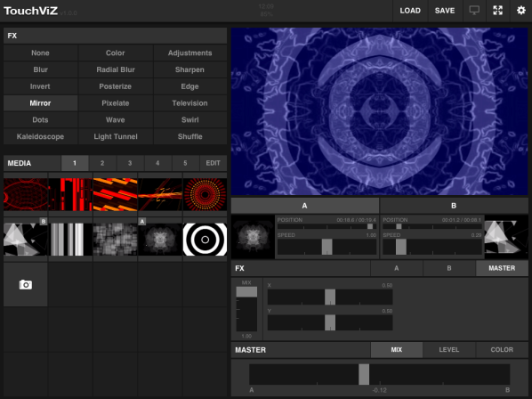Switch to media bank 4

(157, 163)
